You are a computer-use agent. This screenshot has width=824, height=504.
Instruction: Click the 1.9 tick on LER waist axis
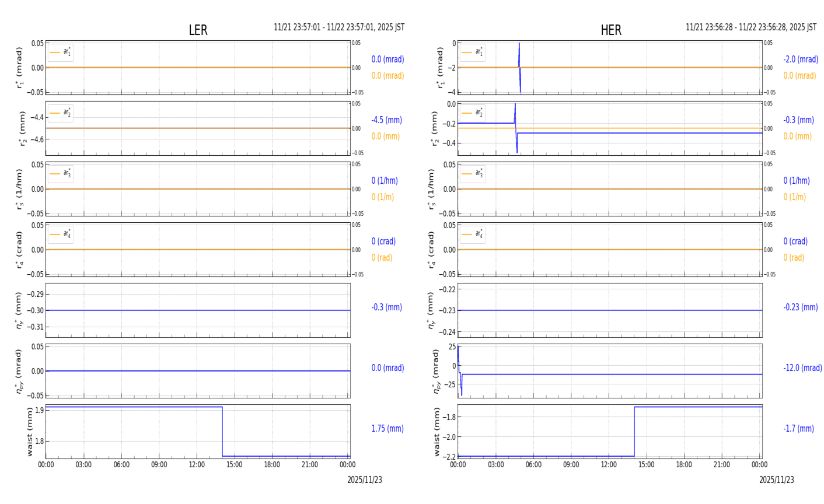point(39,411)
